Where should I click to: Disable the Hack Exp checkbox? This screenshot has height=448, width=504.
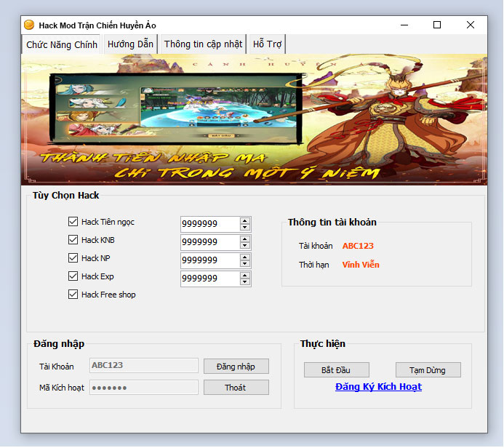pos(73,276)
